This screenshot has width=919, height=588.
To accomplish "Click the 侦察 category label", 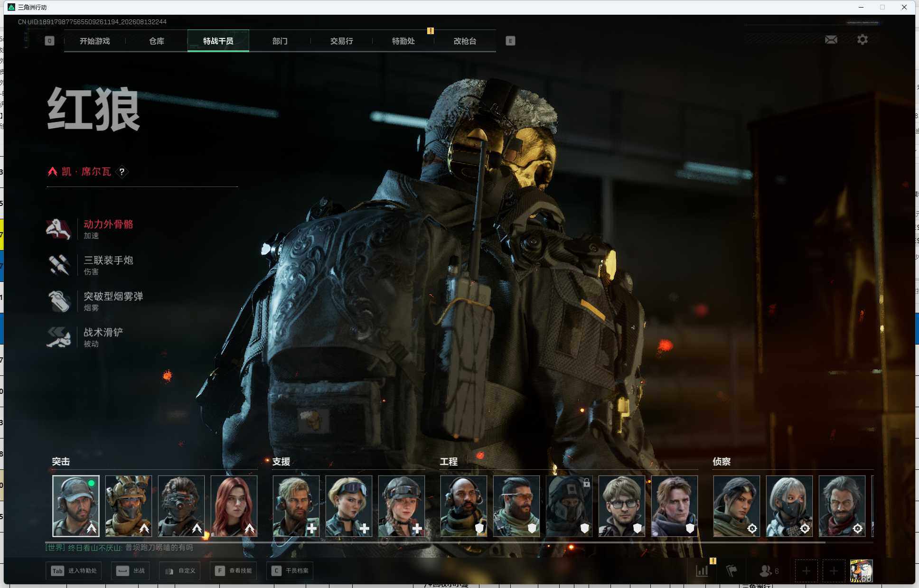I will click(x=722, y=461).
